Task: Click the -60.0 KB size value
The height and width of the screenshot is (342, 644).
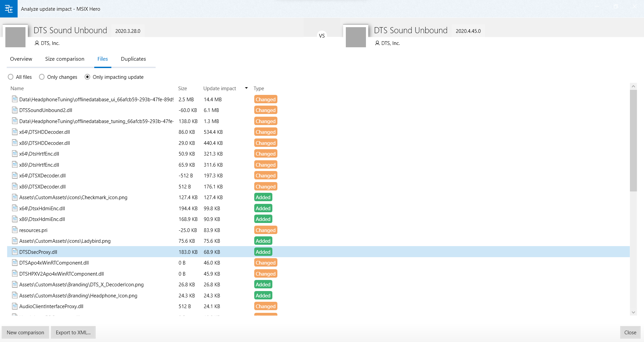Action: (x=188, y=110)
